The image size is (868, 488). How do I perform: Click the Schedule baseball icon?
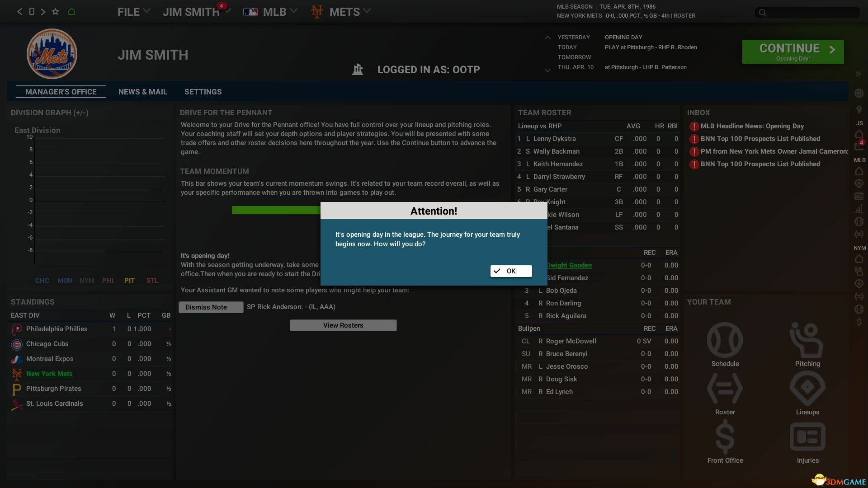pyautogui.click(x=725, y=340)
